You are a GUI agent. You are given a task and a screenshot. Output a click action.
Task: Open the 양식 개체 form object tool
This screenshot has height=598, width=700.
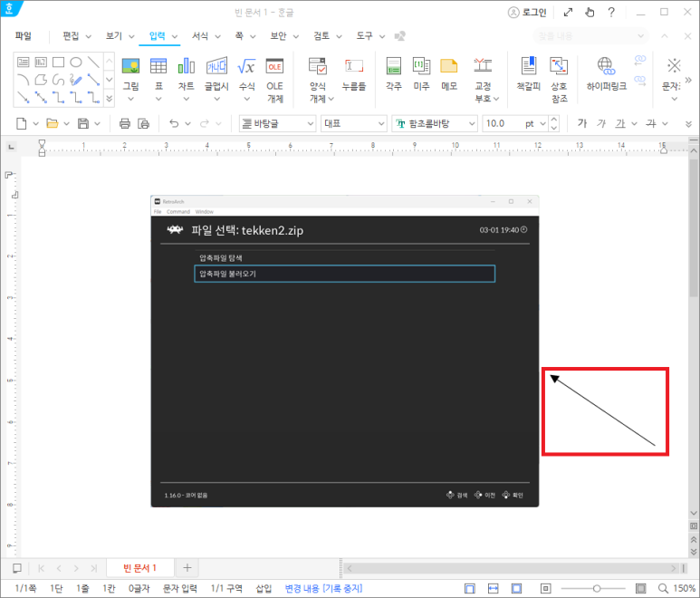318,66
